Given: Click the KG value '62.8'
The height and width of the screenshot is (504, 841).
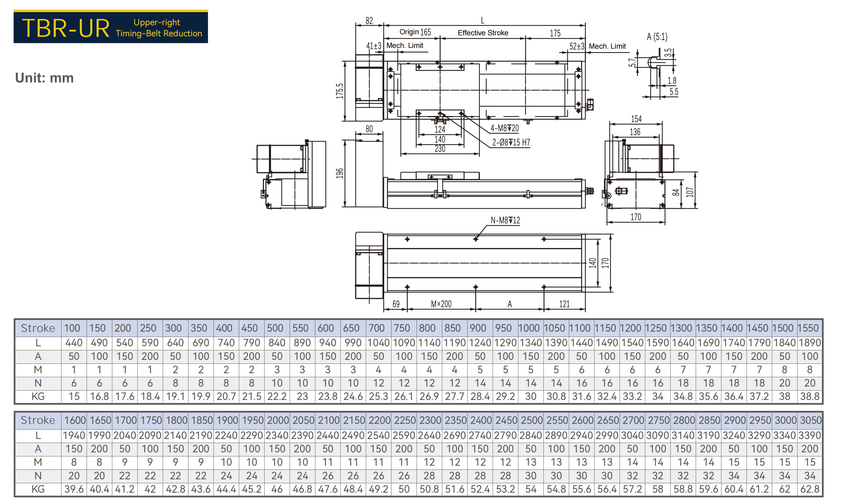Looking at the screenshot, I should (x=810, y=489).
